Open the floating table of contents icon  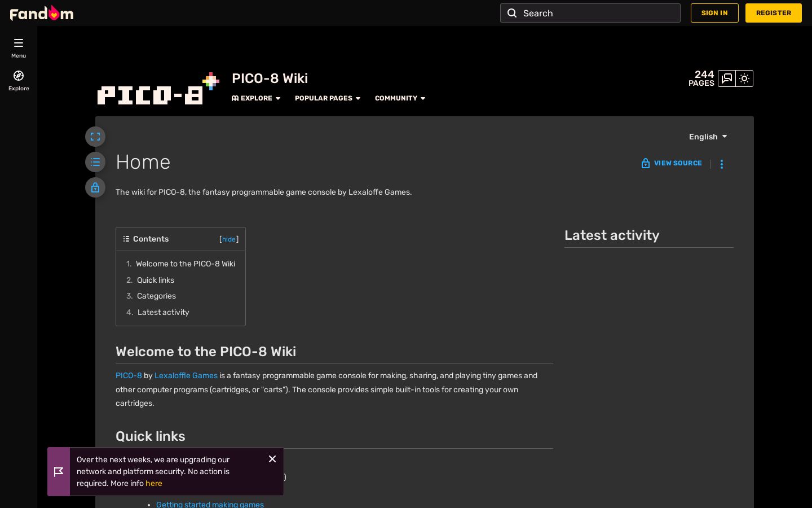(x=95, y=162)
